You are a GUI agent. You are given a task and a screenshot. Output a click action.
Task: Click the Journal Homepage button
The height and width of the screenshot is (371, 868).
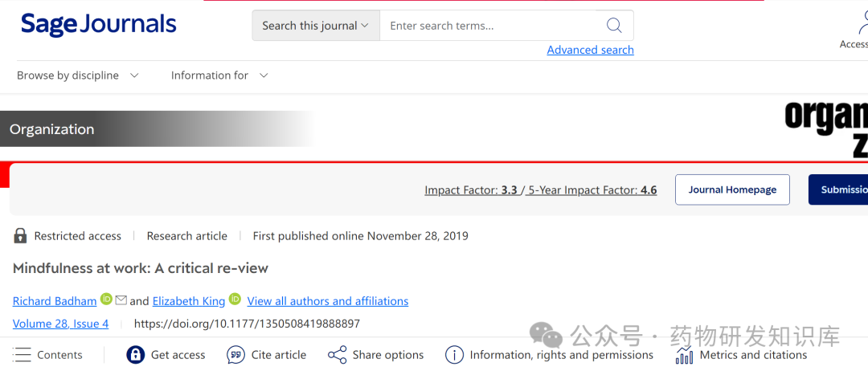tap(732, 190)
